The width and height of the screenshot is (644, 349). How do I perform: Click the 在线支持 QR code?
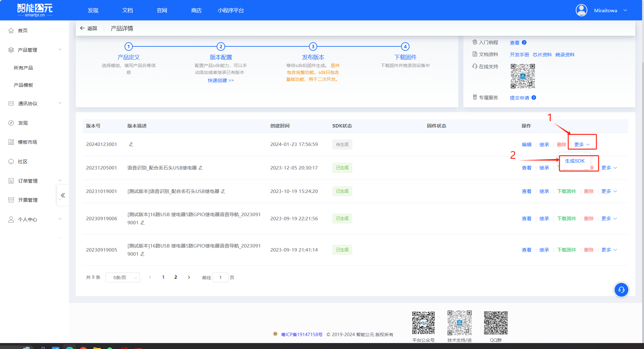point(523,76)
